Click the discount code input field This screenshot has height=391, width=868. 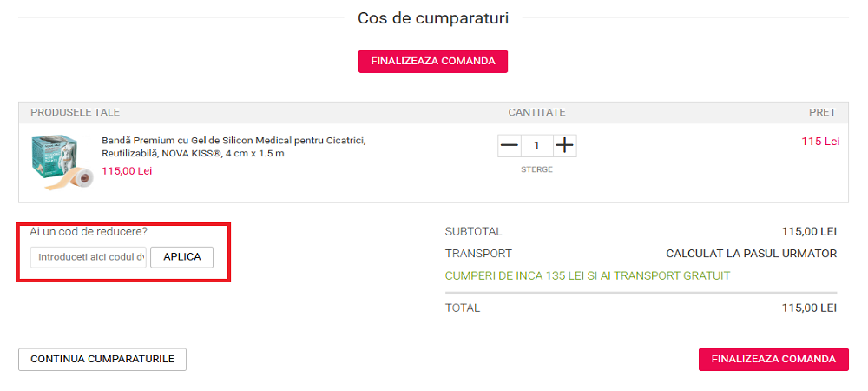pos(89,257)
